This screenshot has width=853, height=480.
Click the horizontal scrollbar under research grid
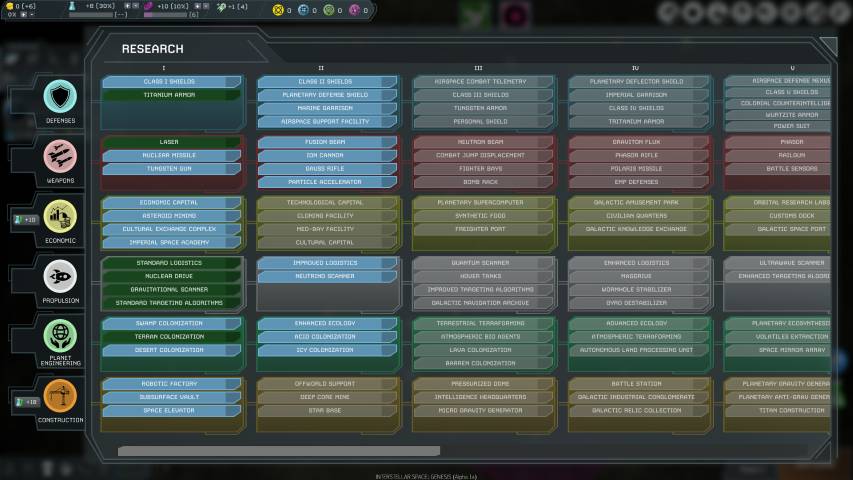pos(278,452)
